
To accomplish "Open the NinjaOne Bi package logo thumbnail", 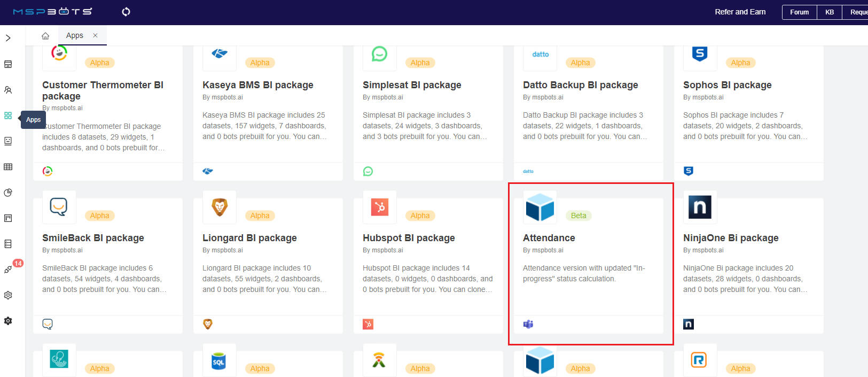I will 700,207.
